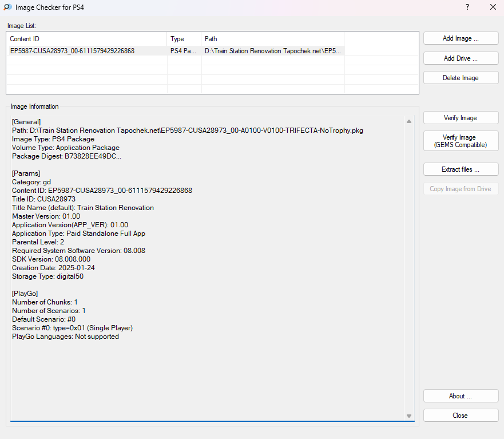Image resolution: width=504 pixels, height=439 pixels.
Task: Click 'Scenario #0: type=0x01 (Single Player)'
Action: 72,328
